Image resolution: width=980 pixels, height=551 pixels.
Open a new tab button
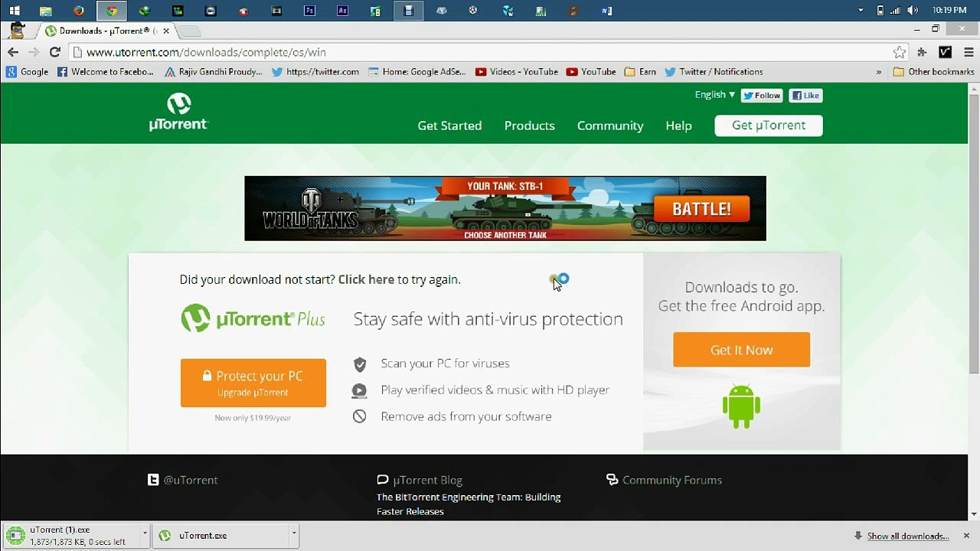pyautogui.click(x=190, y=31)
